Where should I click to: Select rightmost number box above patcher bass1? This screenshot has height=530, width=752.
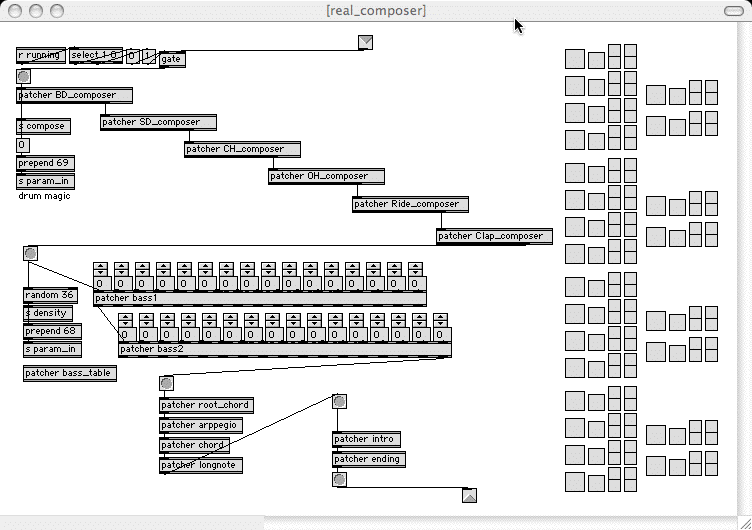[x=415, y=283]
